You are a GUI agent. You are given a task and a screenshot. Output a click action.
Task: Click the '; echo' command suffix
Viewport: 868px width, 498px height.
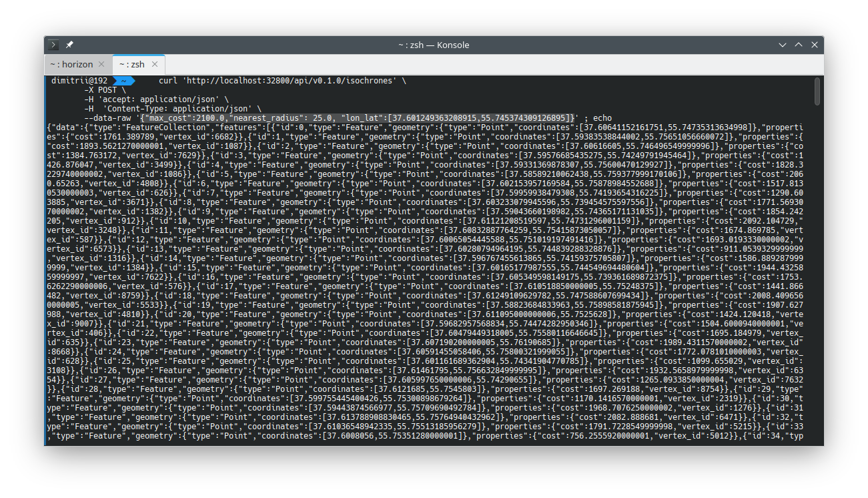(598, 117)
